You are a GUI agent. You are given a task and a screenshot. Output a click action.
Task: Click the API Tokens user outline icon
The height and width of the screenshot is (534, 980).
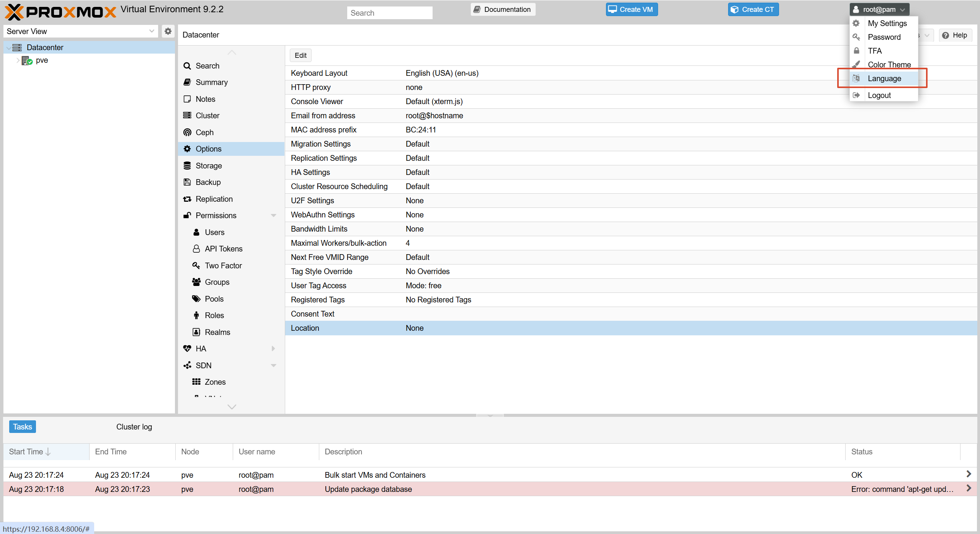pyautogui.click(x=196, y=249)
